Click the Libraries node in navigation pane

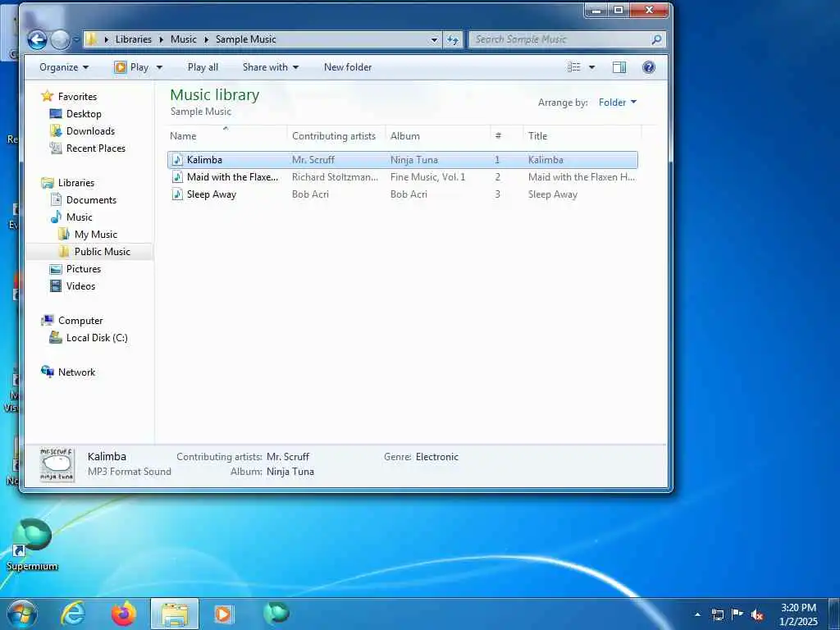[76, 183]
